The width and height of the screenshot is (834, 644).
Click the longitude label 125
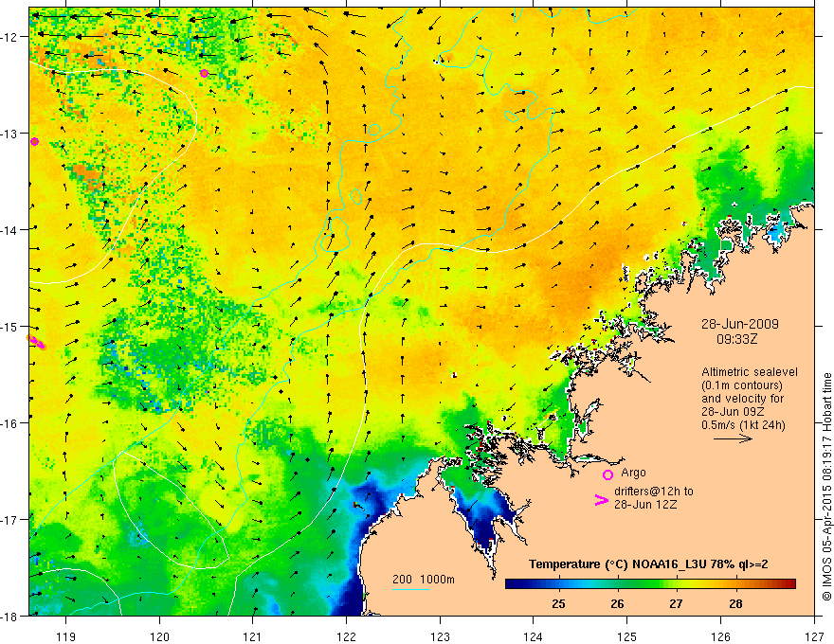coord(626,636)
